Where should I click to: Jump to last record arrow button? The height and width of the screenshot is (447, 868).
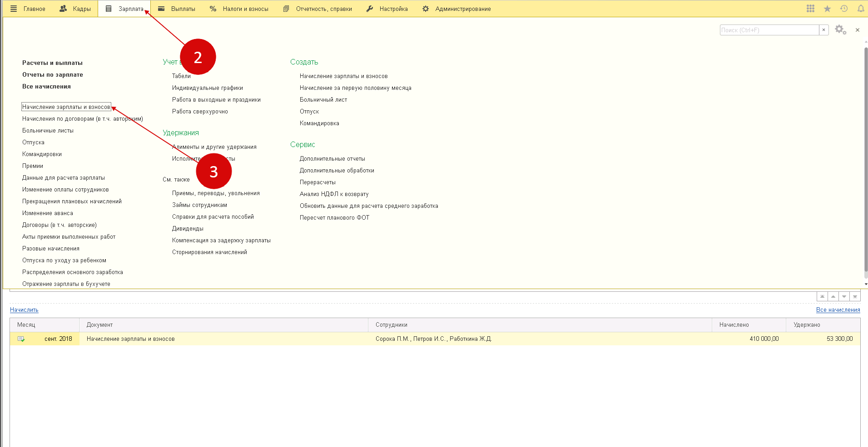(855, 297)
